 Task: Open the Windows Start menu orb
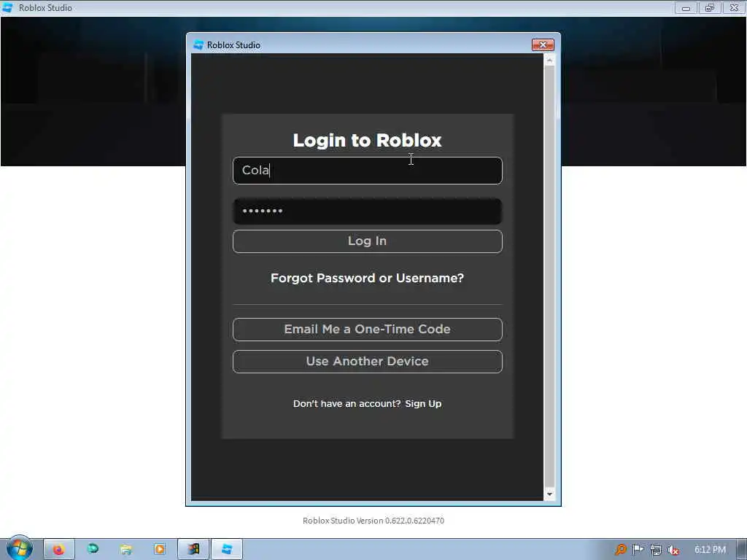19,548
